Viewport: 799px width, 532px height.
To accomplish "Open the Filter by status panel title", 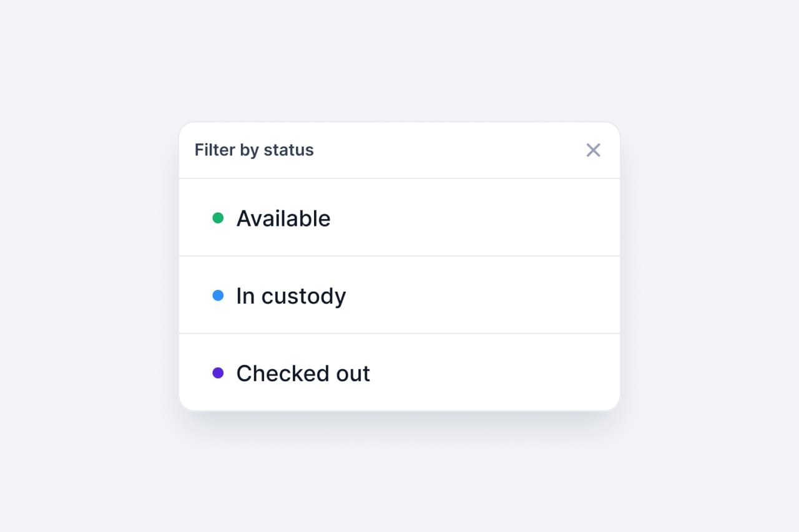I will pyautogui.click(x=253, y=150).
